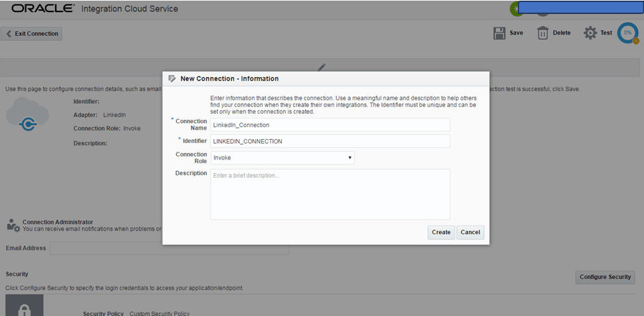Open the Connection Role dropdown
Viewport: 644px width, 316px height.
click(x=282, y=158)
